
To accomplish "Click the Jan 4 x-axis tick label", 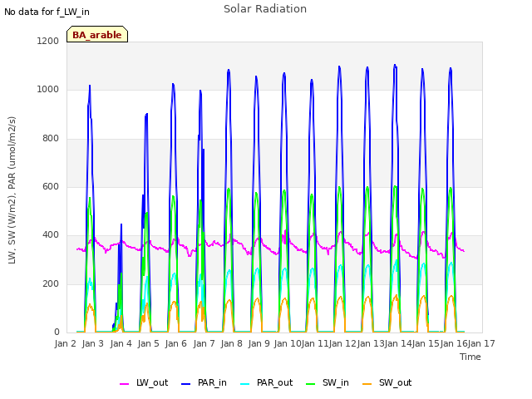I will coord(121,343).
